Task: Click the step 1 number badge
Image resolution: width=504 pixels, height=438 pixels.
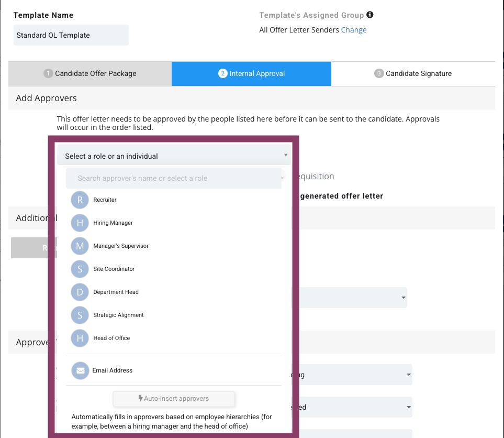Action: (48, 73)
